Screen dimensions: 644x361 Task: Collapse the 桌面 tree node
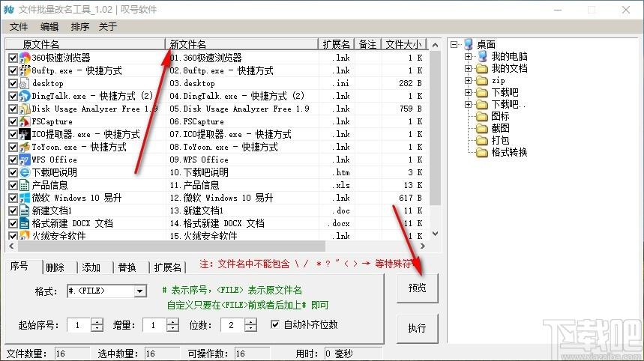454,44
